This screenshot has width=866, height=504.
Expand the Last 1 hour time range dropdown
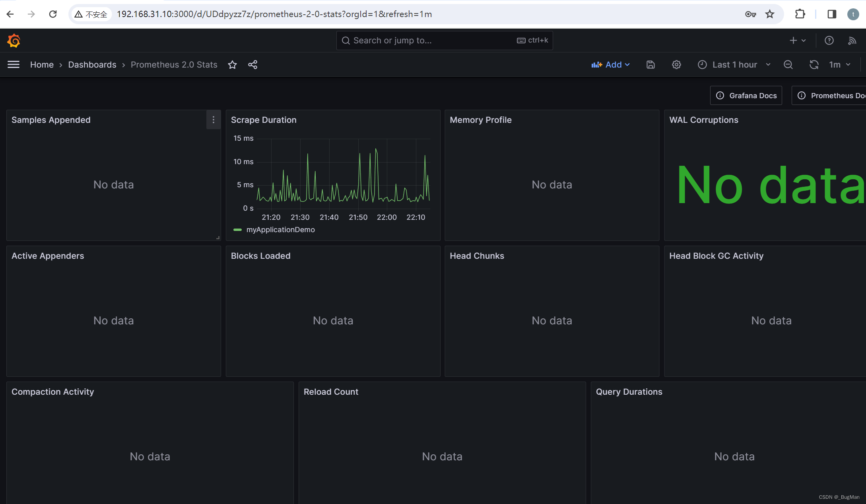(734, 64)
